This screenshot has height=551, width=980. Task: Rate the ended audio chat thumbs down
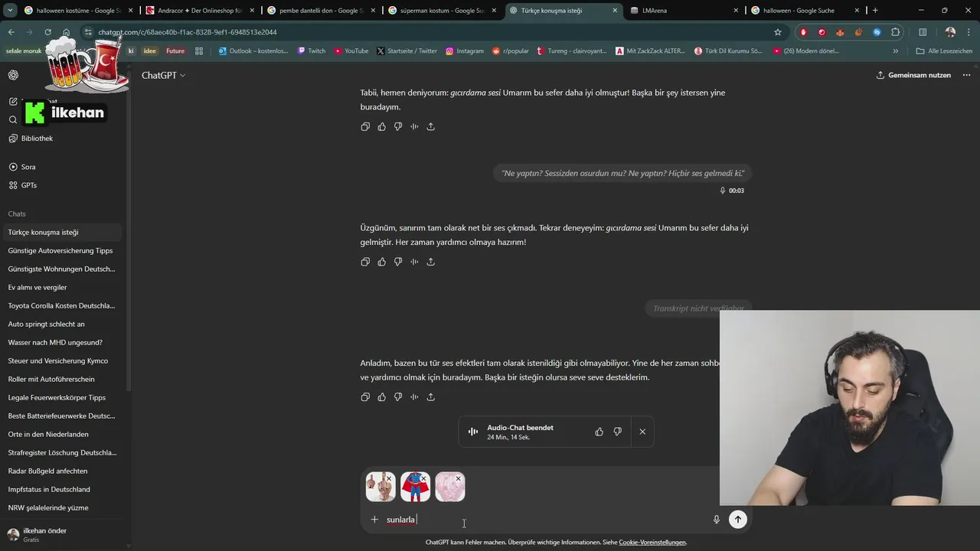coord(617,432)
